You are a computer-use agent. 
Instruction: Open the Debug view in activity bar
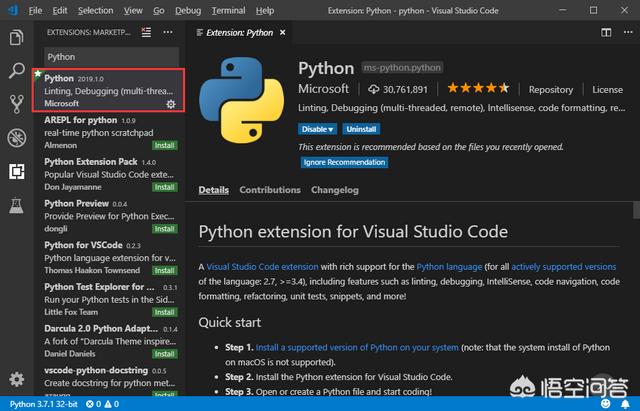tap(16, 138)
